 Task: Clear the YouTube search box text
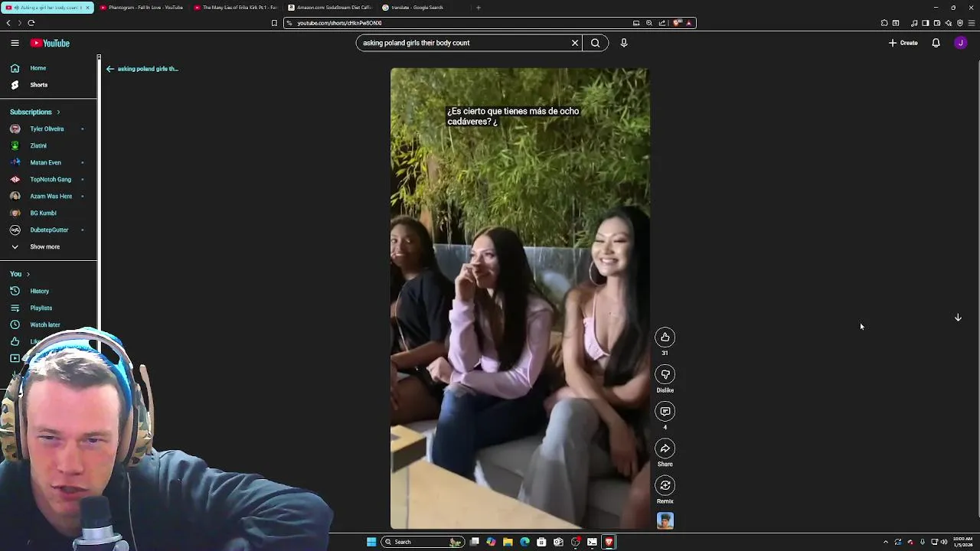pyautogui.click(x=575, y=43)
